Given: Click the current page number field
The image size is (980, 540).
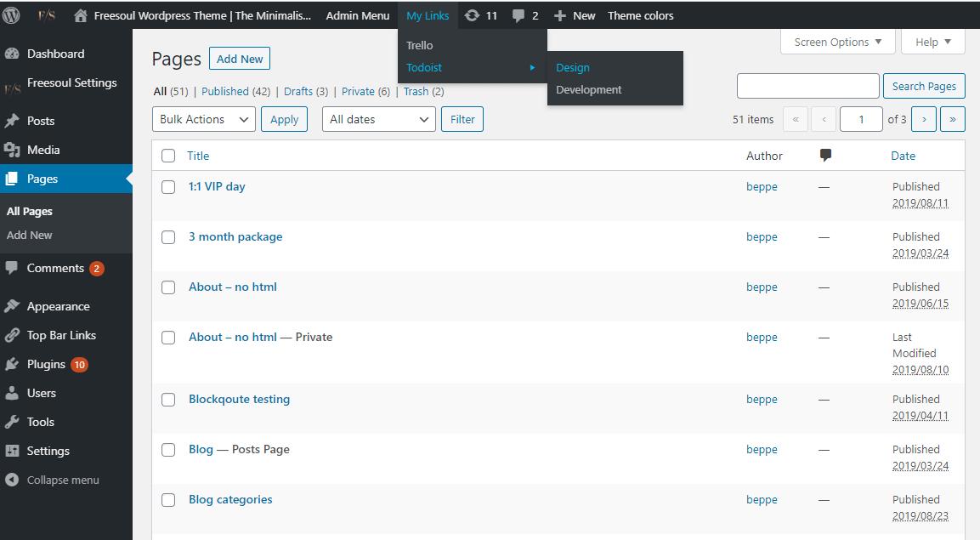Looking at the screenshot, I should pyautogui.click(x=861, y=119).
